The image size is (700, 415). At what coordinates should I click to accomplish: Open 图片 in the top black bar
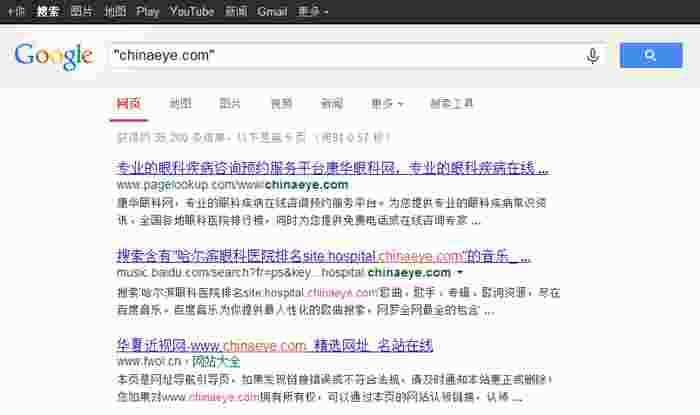pyautogui.click(x=81, y=11)
